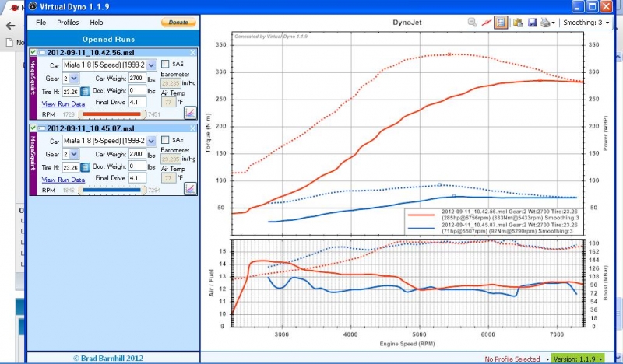Close the 2012-09-11_10.42.56.msl run panel

click(192, 52)
